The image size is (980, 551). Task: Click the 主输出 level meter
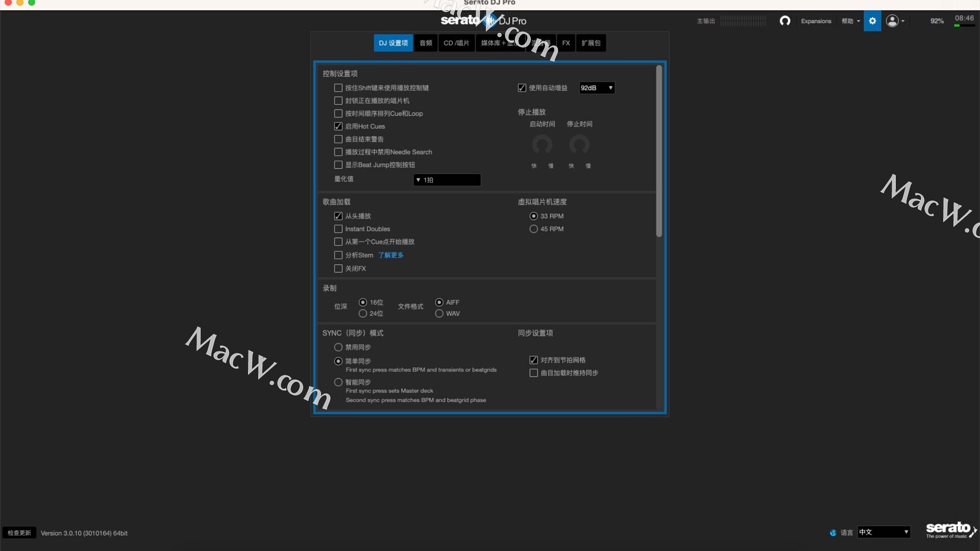point(743,21)
